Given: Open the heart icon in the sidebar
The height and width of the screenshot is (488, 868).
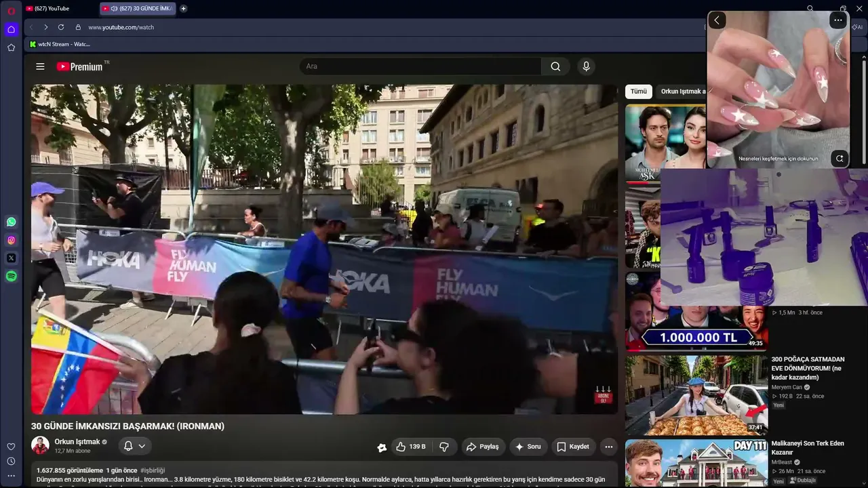Looking at the screenshot, I should [x=11, y=447].
